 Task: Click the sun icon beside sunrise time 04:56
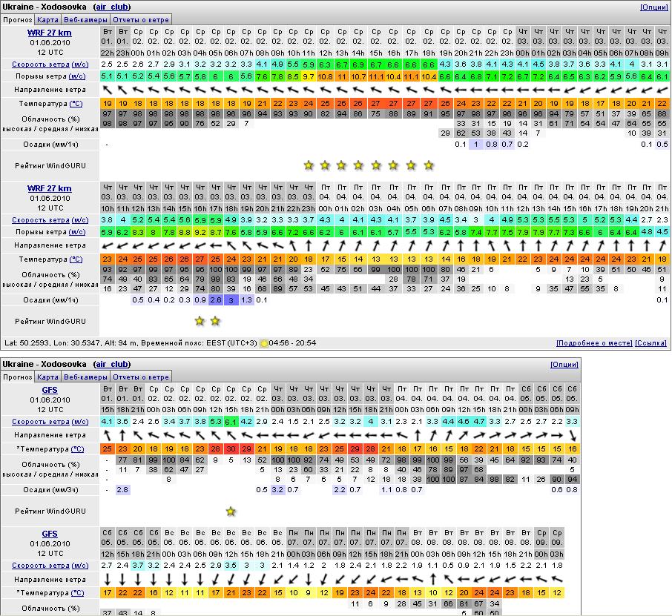coord(264,343)
